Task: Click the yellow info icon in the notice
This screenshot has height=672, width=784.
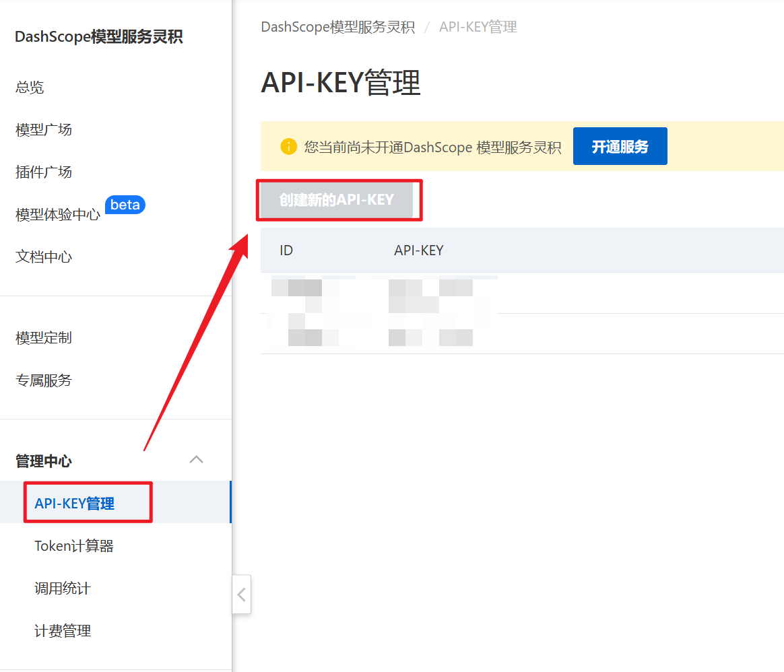Action: (x=288, y=147)
